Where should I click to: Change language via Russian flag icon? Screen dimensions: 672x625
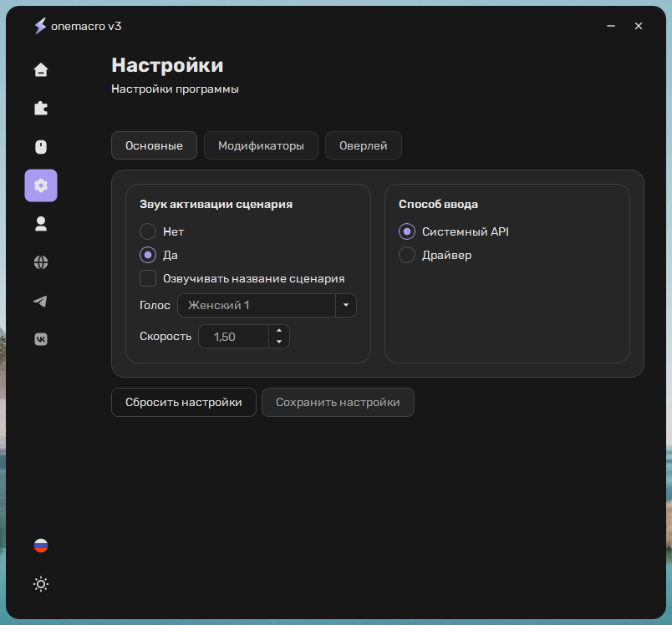[x=41, y=546]
